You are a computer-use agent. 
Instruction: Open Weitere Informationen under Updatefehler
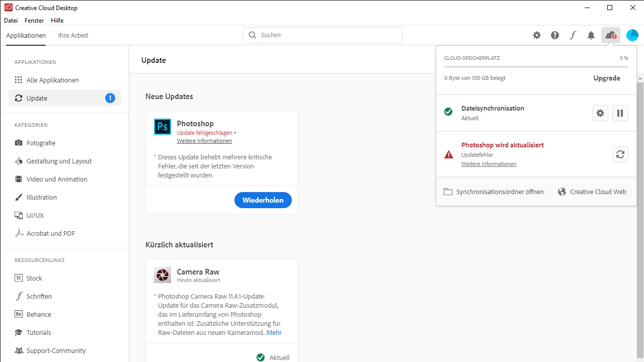click(489, 164)
